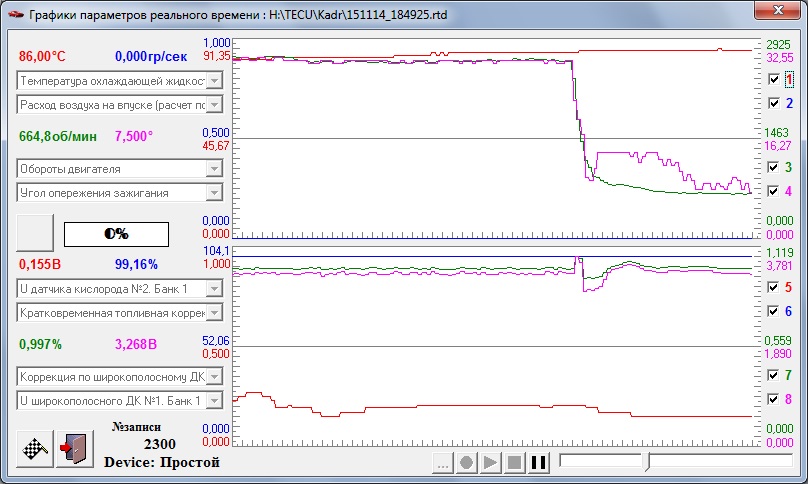Click the playback position slider handle
809x484 pixels.
tap(648, 462)
